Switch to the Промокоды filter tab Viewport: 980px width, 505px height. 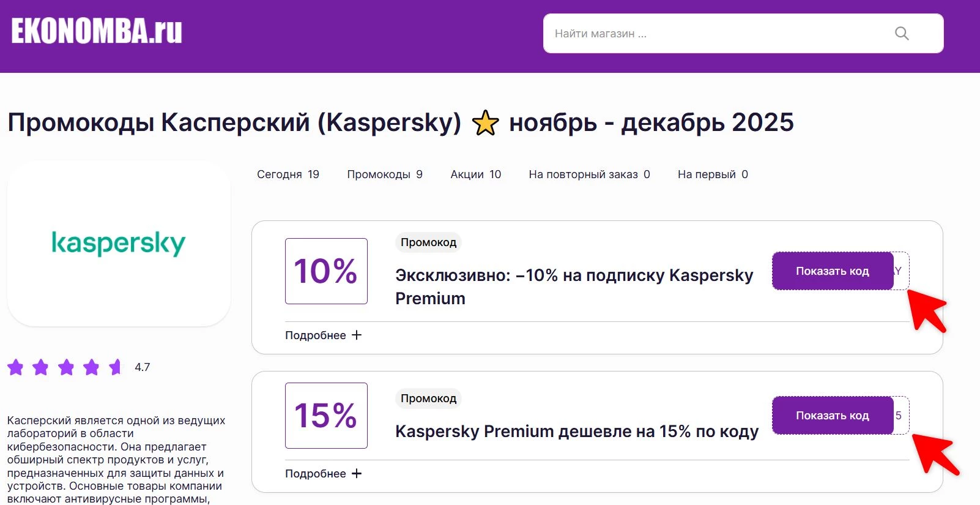[x=384, y=174]
